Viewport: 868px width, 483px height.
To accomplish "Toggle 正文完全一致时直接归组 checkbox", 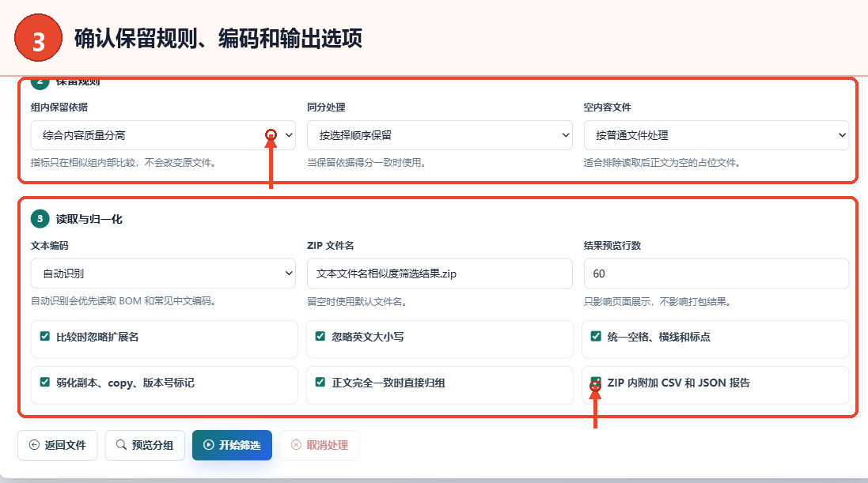I will tap(320, 383).
